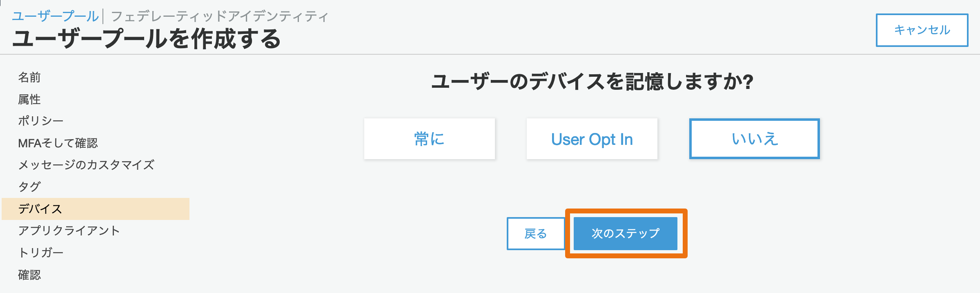
Task: Open the 属性 section in sidebar
Action: (29, 99)
